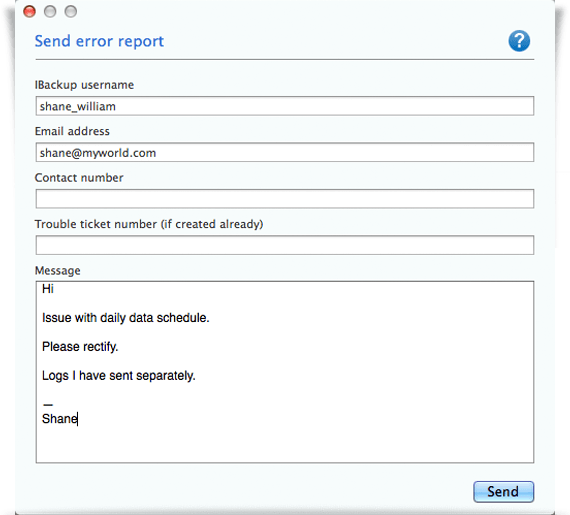Click the "Issue with daily data schedule." line
This screenshot has height=515, width=570.
[126, 318]
